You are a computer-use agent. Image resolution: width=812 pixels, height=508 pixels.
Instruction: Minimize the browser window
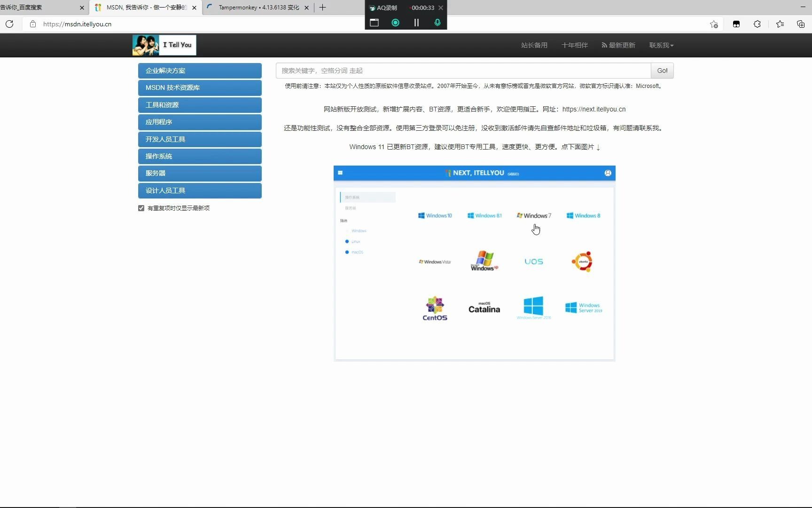803,7
